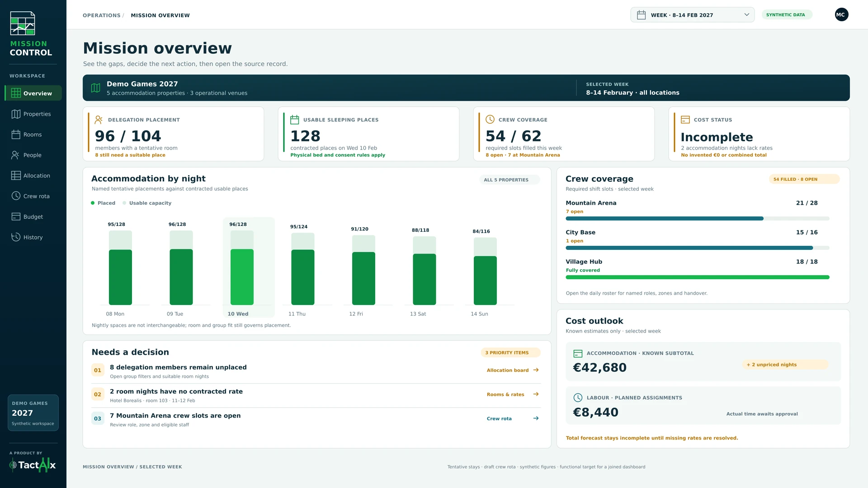Click the calendar icon in week selector
This screenshot has width=868, height=488.
641,15
